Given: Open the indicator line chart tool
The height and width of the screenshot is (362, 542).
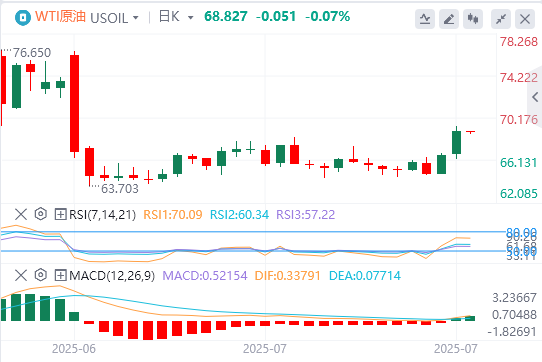Looking at the screenshot, I should (425, 19).
